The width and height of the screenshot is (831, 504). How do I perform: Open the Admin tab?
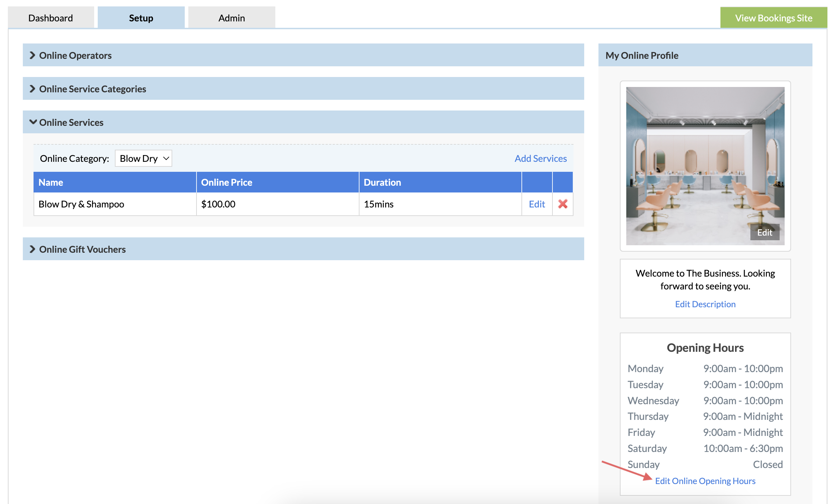(231, 18)
